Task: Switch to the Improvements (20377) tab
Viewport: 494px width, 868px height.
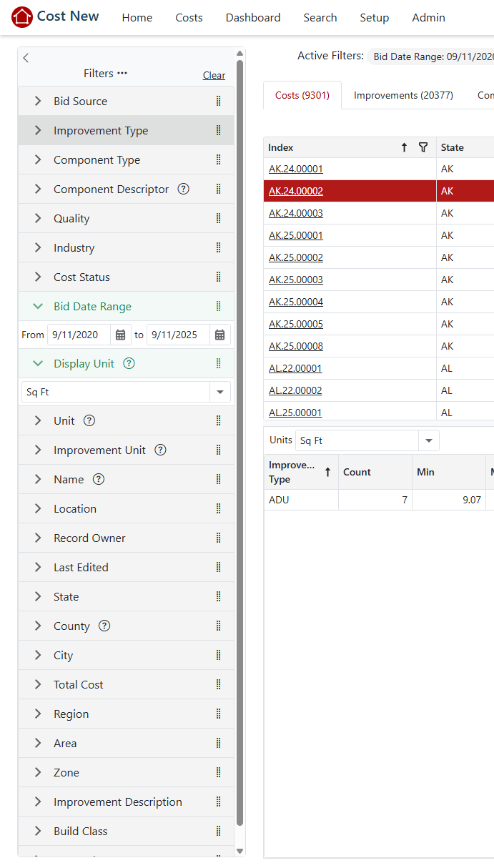Action: pyautogui.click(x=403, y=95)
